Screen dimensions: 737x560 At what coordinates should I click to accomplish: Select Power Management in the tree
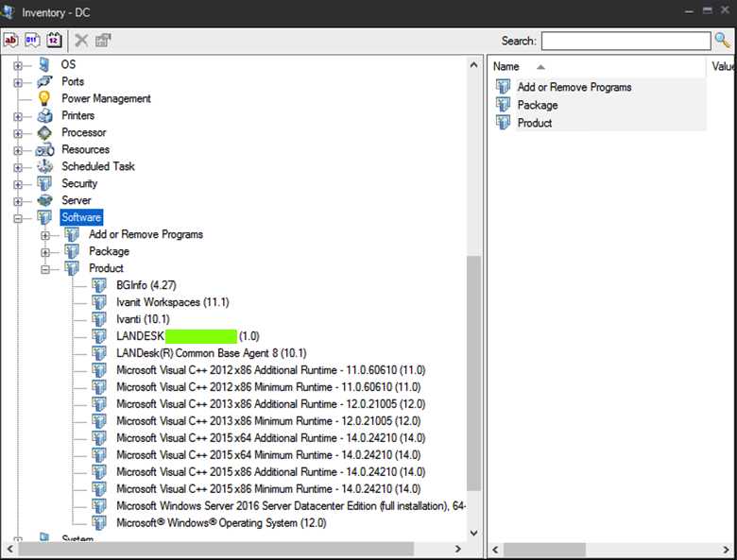pos(106,98)
